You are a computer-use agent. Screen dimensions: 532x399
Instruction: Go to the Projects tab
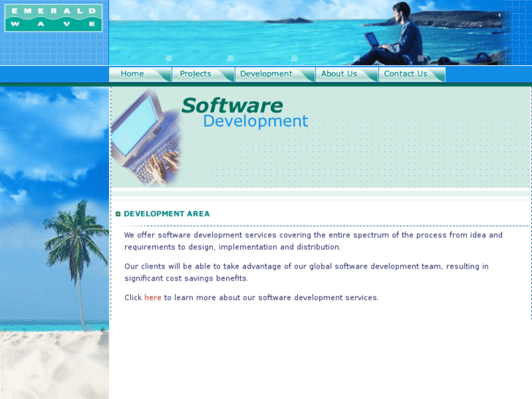(203, 74)
